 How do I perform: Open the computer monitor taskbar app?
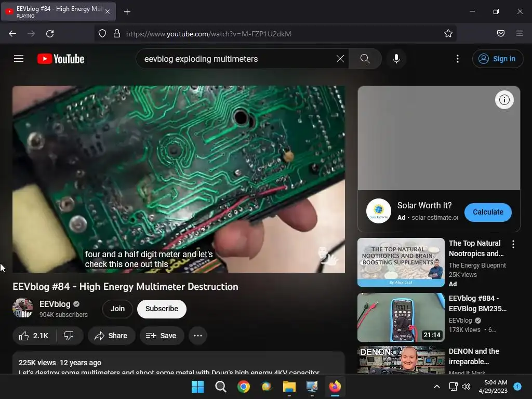click(312, 387)
